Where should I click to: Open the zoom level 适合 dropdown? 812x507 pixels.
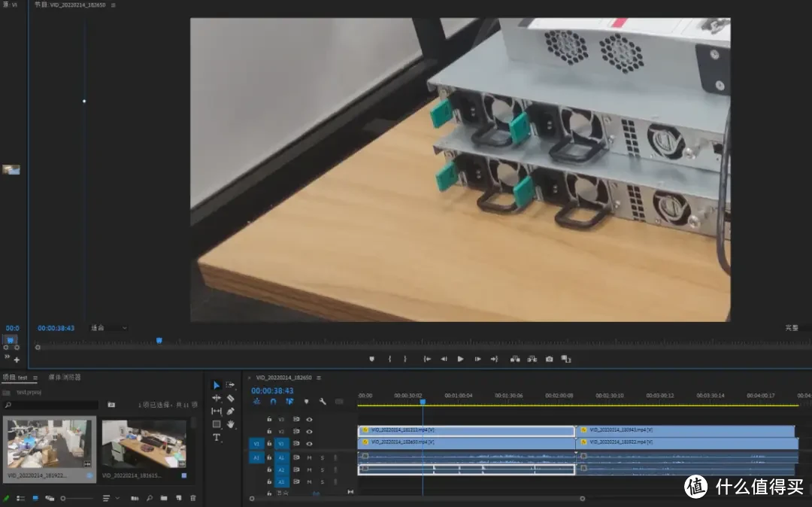click(x=109, y=328)
